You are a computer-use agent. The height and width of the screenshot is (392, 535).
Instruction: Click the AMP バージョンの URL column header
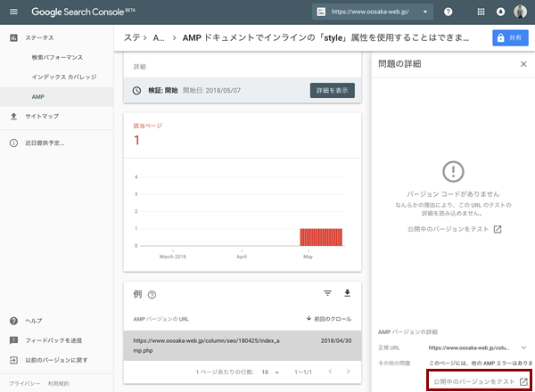(161, 319)
